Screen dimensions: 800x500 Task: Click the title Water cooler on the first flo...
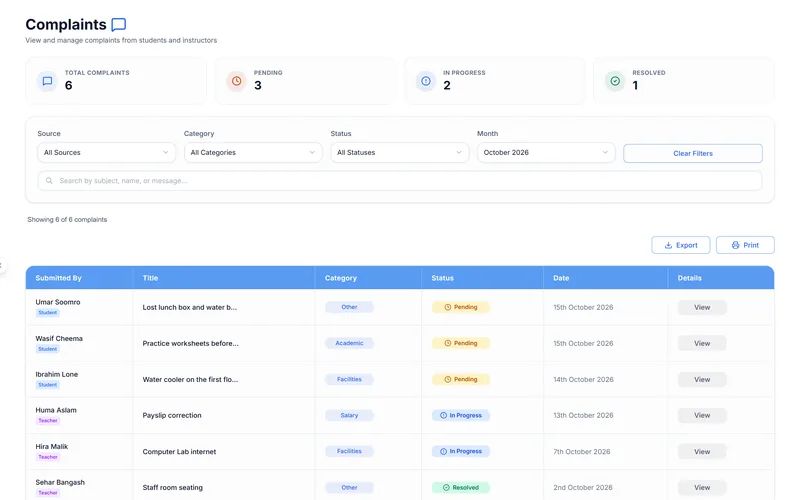pyautogui.click(x=190, y=380)
